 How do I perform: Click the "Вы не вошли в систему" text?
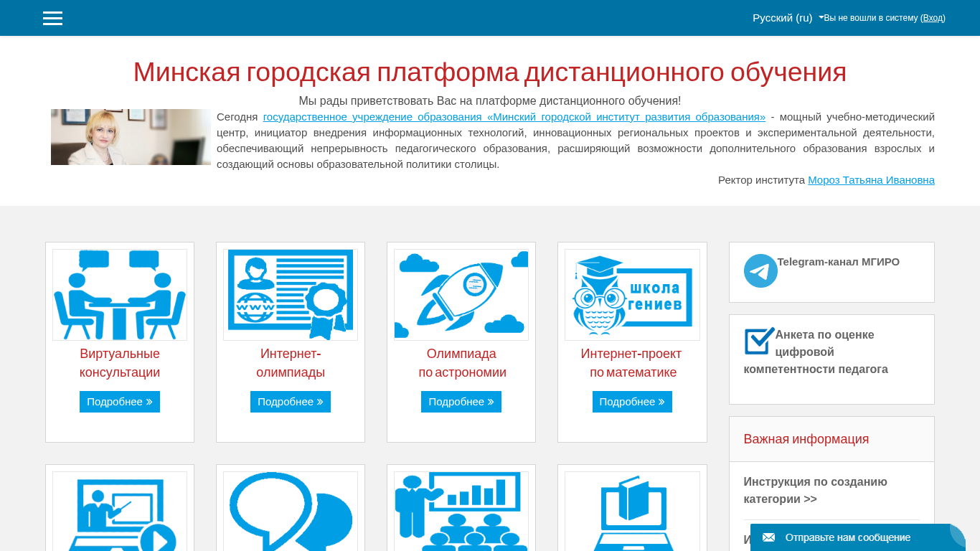(871, 18)
